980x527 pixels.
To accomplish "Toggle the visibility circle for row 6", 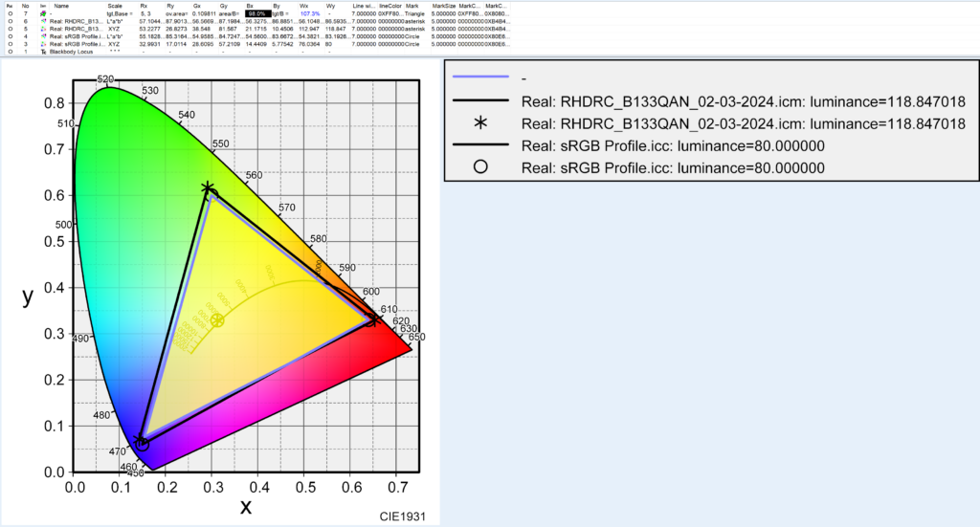I will point(10,21).
